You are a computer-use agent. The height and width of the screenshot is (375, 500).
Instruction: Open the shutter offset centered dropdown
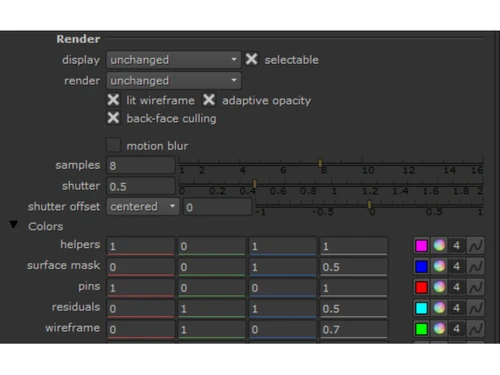(143, 206)
